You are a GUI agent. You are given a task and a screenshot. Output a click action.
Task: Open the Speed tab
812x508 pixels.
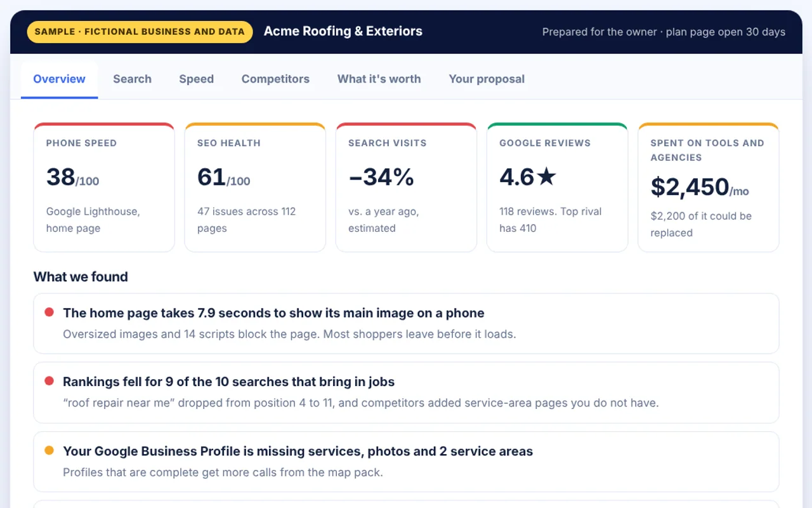(x=196, y=79)
